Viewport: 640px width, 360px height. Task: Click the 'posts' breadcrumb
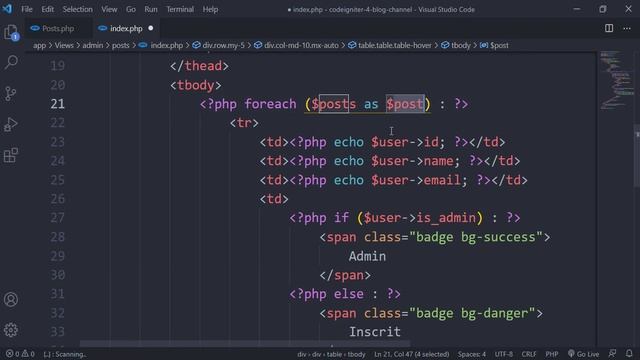(x=120, y=45)
